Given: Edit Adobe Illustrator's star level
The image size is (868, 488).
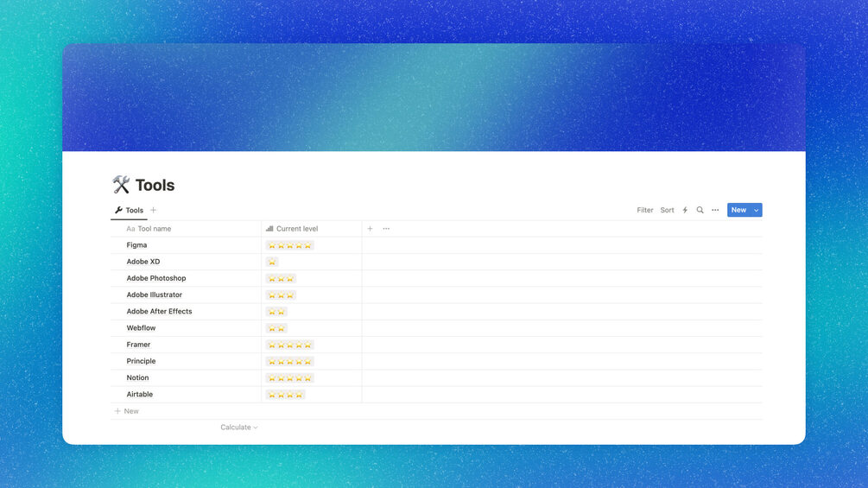Looking at the screenshot, I should click(281, 295).
